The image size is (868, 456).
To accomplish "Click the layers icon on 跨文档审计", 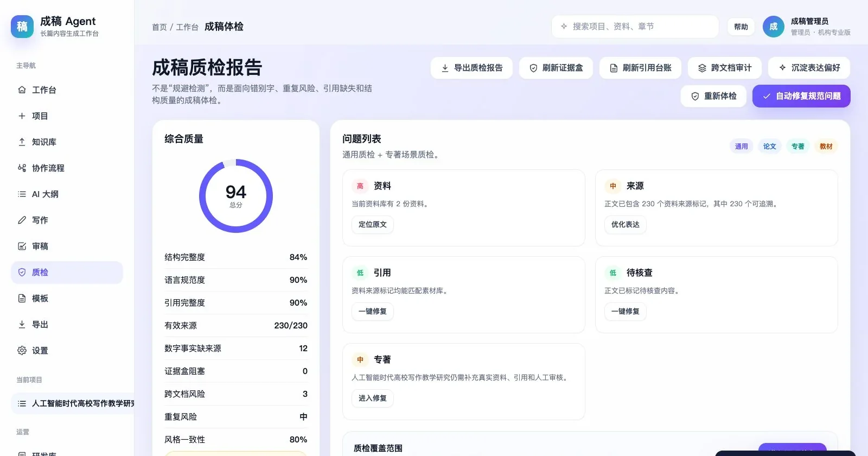I will click(x=702, y=68).
